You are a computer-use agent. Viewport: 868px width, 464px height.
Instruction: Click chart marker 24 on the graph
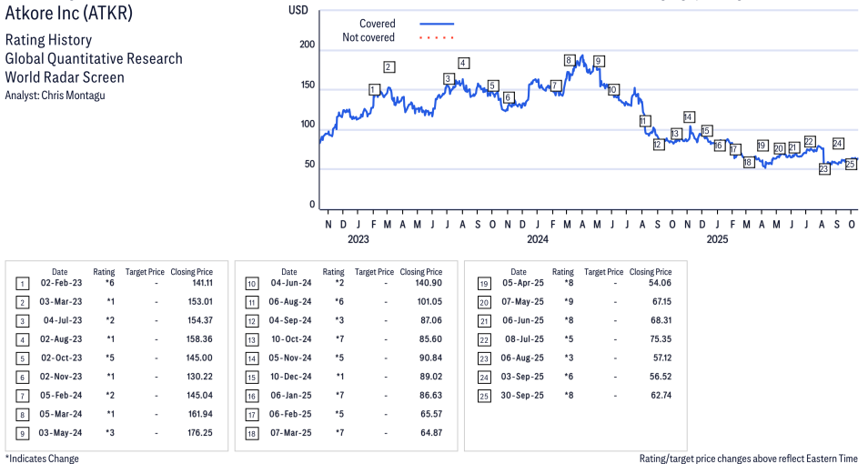pyautogui.click(x=837, y=144)
